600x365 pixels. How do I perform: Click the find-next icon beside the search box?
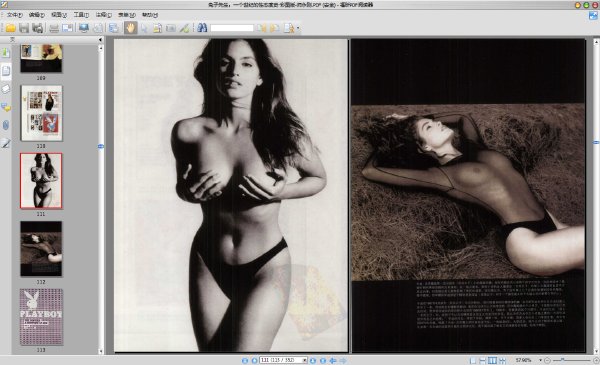[275, 28]
